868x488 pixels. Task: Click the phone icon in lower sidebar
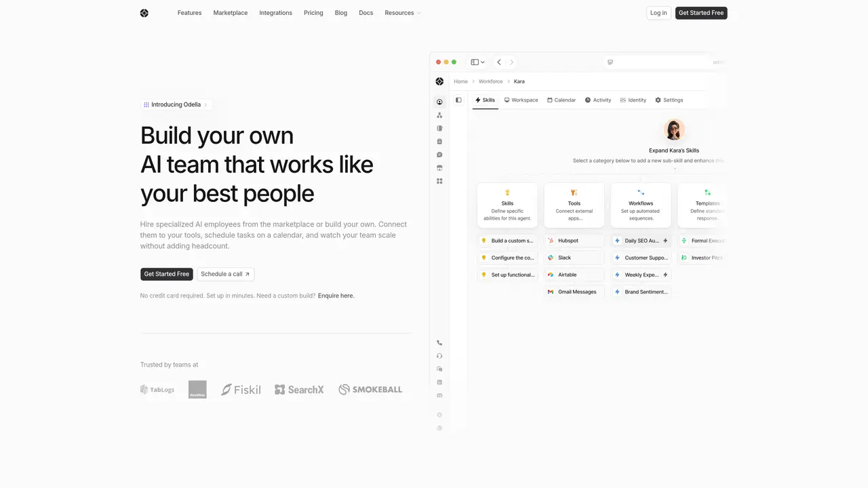pyautogui.click(x=439, y=343)
